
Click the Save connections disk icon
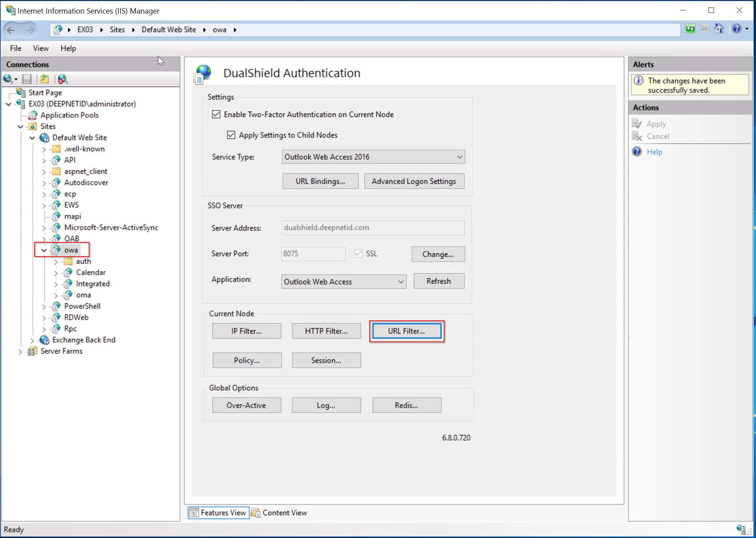coord(27,79)
